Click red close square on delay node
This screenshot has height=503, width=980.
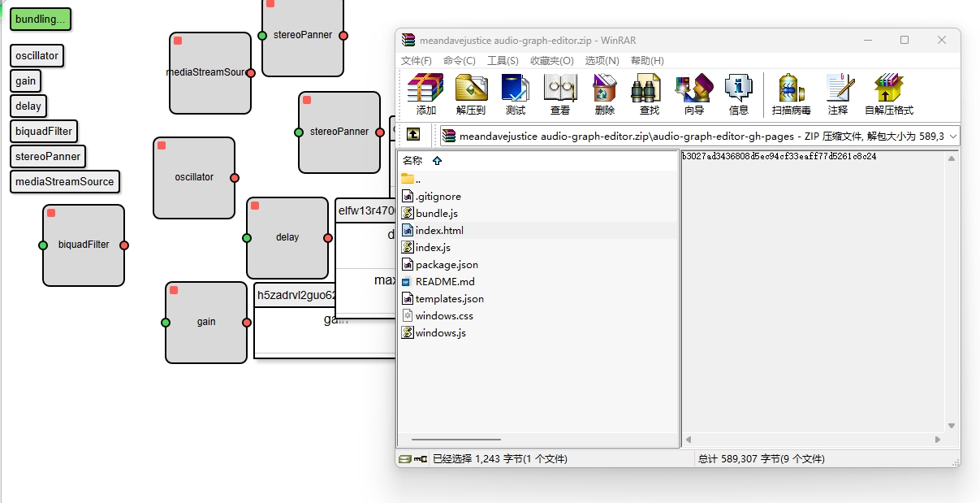click(255, 206)
